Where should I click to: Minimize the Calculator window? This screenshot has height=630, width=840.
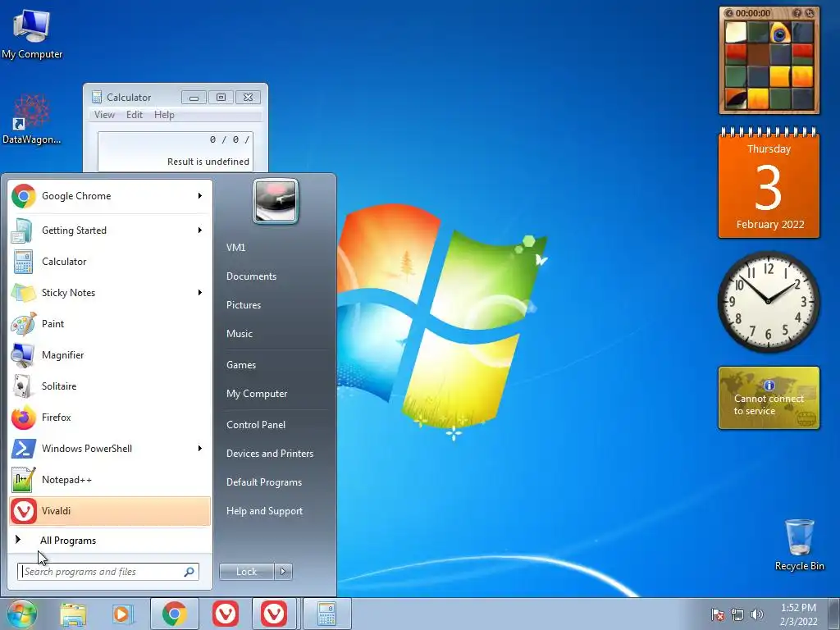point(194,98)
